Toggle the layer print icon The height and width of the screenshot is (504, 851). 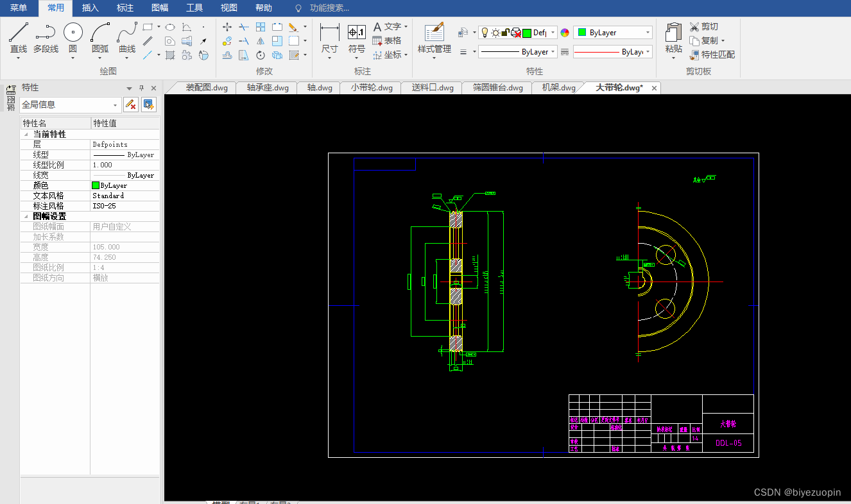point(516,32)
